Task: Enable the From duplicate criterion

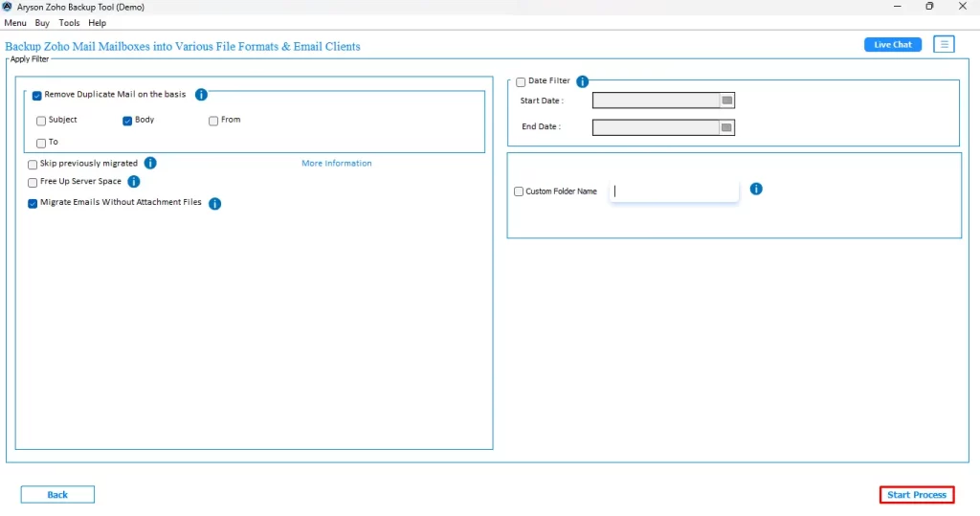Action: click(x=213, y=121)
